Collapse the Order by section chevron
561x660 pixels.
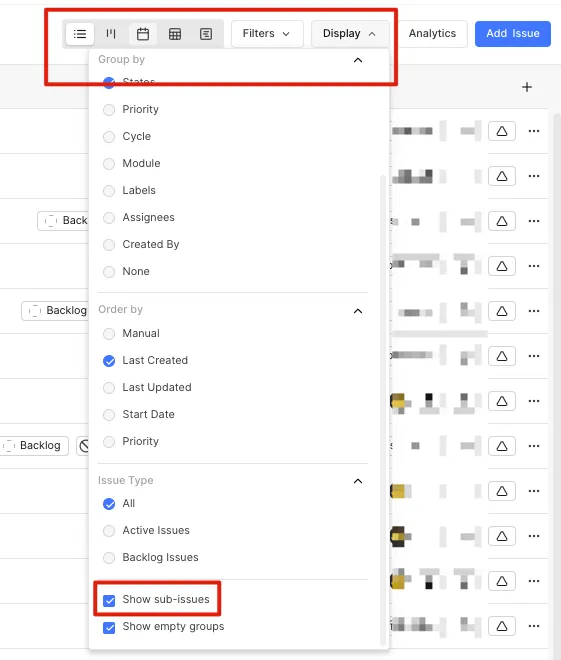pos(358,311)
